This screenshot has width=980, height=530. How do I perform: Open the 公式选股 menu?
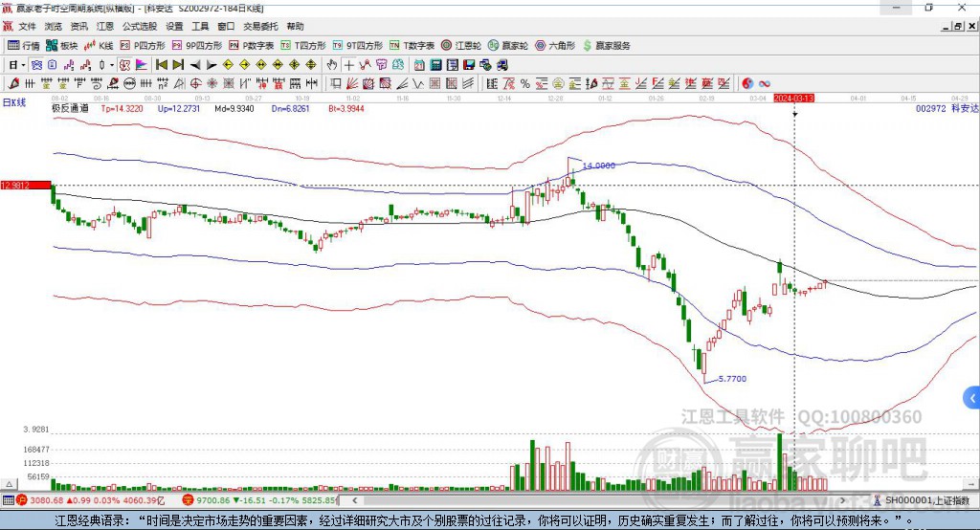140,26
